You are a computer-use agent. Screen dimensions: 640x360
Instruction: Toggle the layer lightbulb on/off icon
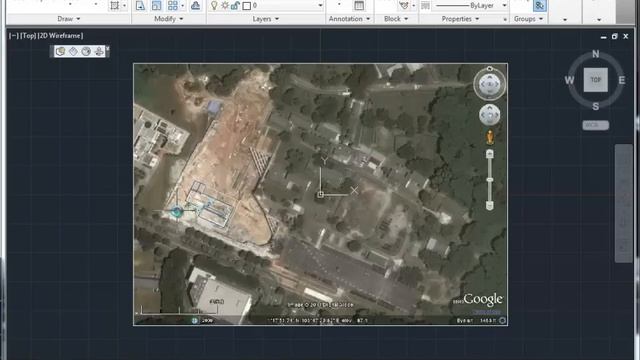point(214,5)
